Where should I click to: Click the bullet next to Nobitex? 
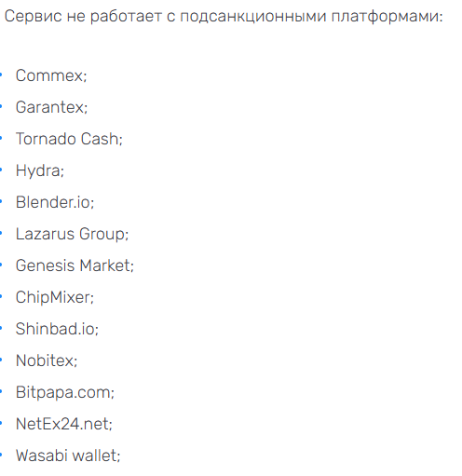coord(1,360)
